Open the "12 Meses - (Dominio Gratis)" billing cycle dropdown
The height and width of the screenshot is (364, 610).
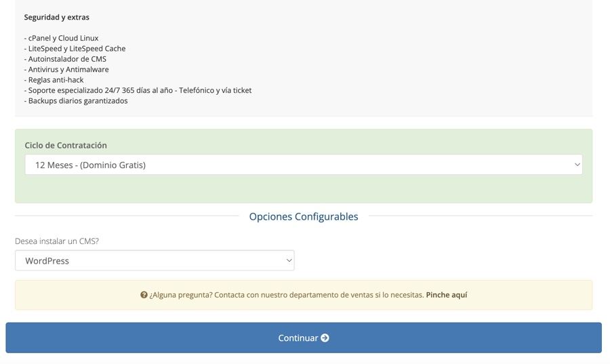click(x=298, y=165)
